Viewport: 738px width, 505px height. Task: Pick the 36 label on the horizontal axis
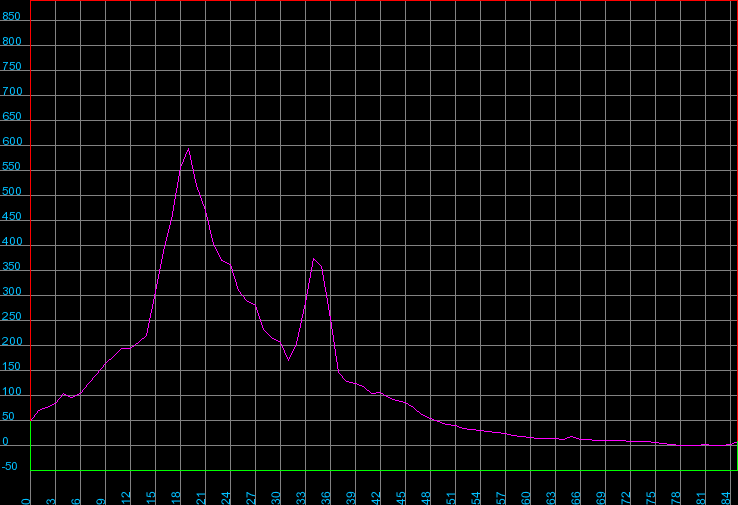pos(326,498)
